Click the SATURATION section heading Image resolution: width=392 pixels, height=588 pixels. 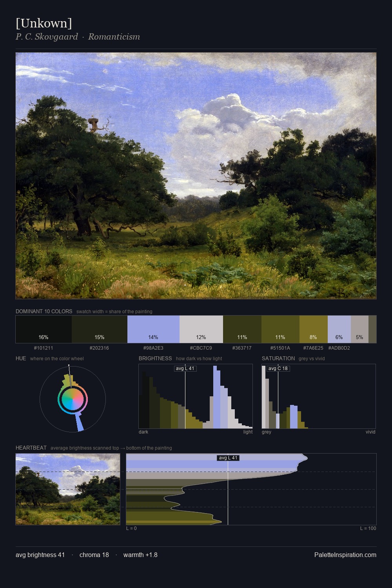coord(278,358)
